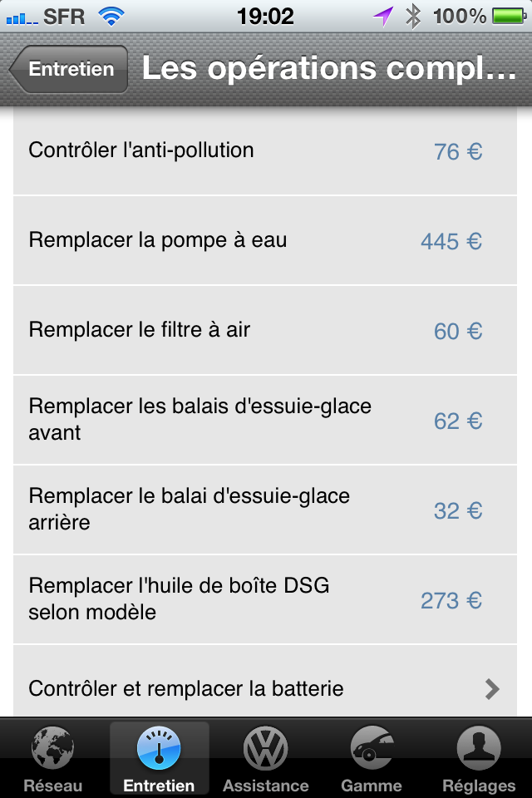Viewport: 532px width, 798px height.
Task: Expand the battery row chevron arrow
Action: click(x=492, y=689)
